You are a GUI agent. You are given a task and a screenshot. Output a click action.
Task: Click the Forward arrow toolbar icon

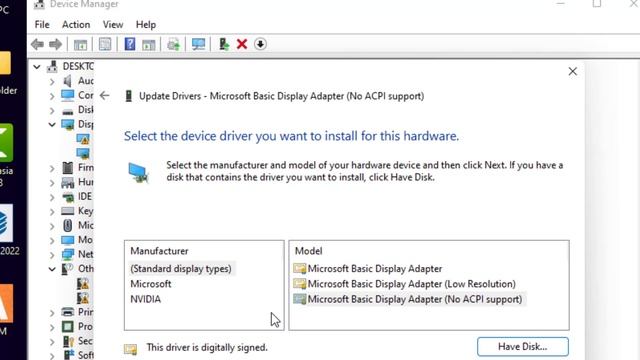click(56, 44)
